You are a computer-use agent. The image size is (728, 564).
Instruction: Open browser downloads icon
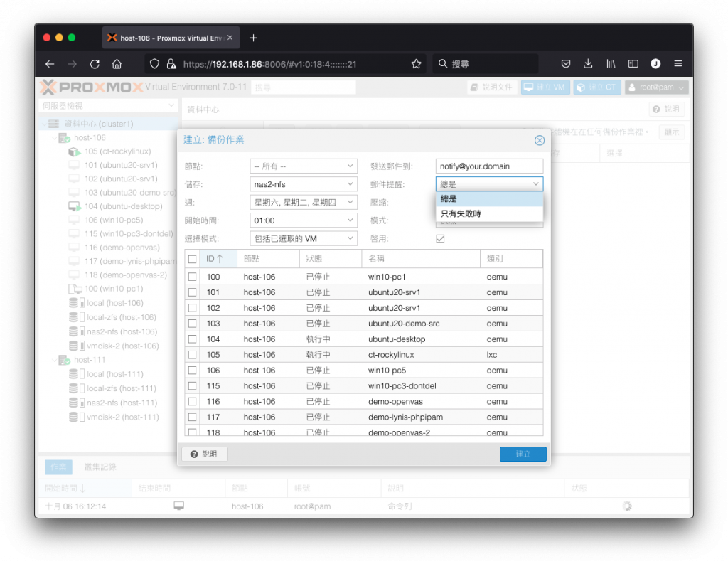588,63
